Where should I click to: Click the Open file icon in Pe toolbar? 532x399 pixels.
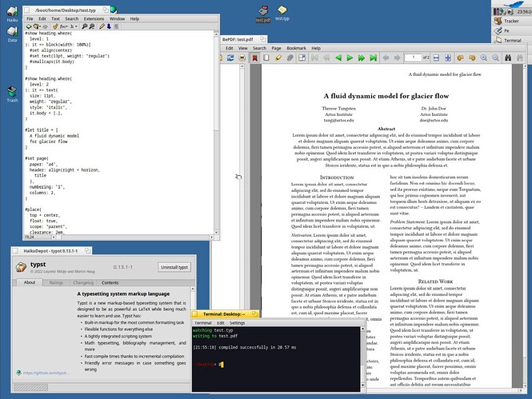click(36, 26)
